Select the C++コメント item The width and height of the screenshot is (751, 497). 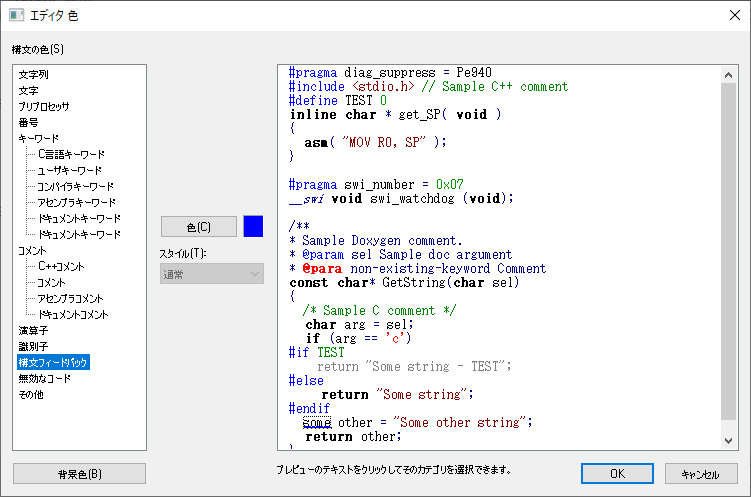click(x=61, y=266)
